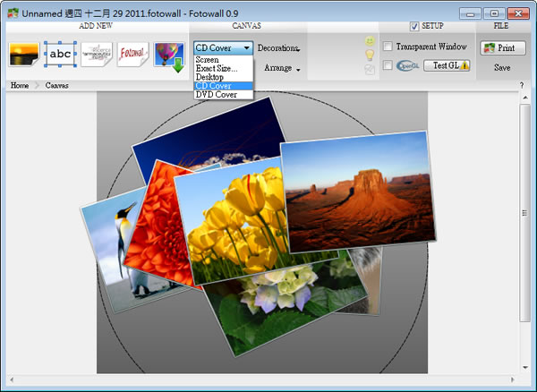Open the CD Cover canvas type combo box

[x=223, y=48]
